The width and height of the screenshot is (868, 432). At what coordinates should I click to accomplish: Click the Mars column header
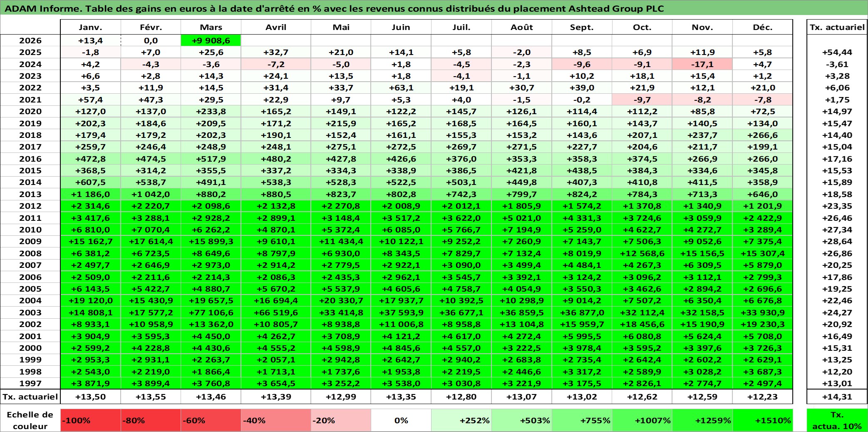[211, 27]
